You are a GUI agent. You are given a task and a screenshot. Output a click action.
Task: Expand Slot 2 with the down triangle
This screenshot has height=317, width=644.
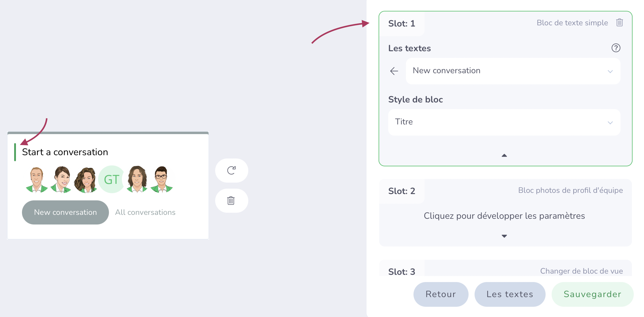(x=504, y=236)
